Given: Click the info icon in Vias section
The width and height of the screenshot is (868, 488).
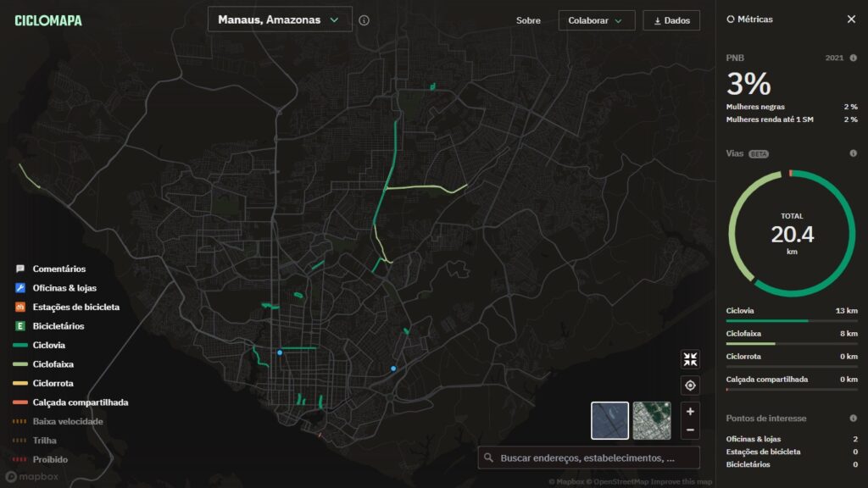Looking at the screenshot, I should 853,153.
